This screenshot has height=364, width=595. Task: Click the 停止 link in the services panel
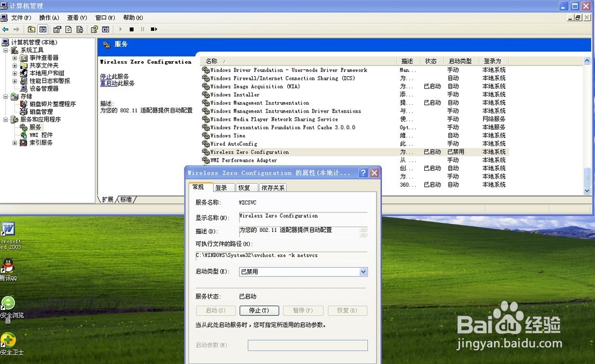coord(106,76)
